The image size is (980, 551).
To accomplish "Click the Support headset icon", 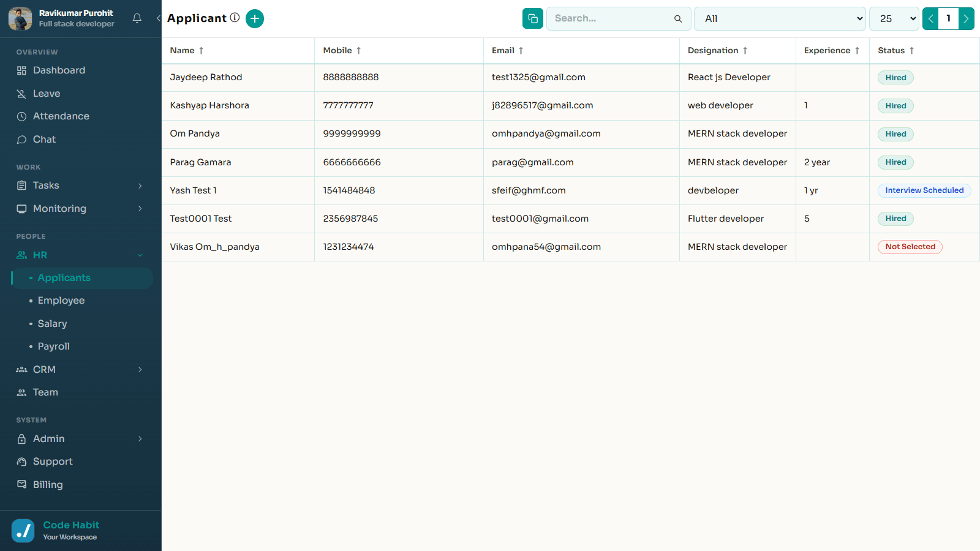I will point(21,462).
